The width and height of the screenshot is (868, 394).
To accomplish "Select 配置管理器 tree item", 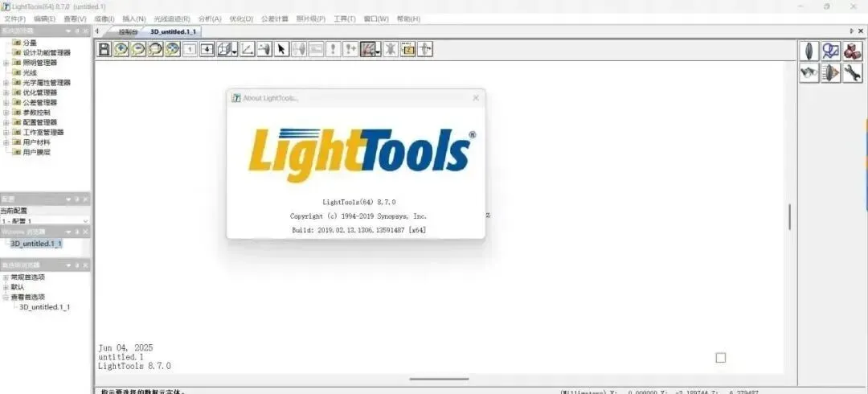I will [40, 122].
